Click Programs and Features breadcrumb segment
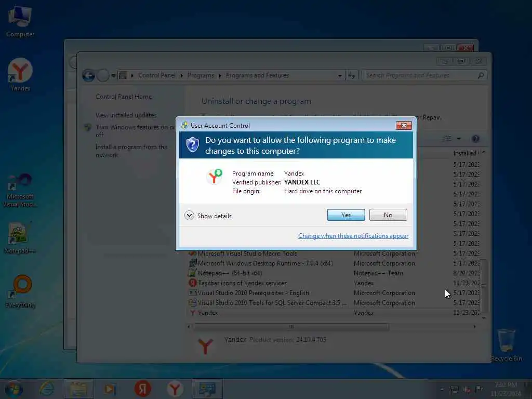Image resolution: width=532 pixels, height=399 pixels. tap(257, 75)
